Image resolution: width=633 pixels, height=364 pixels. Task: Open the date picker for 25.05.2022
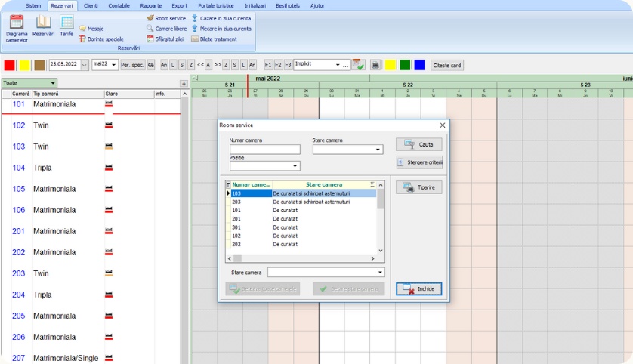click(x=84, y=65)
